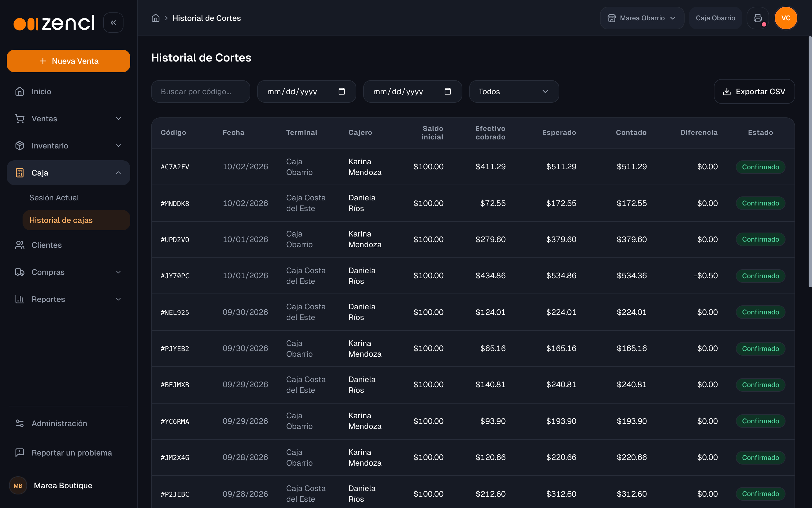The height and width of the screenshot is (508, 812).
Task: Open the cut record #C7A2FV
Action: (x=473, y=167)
